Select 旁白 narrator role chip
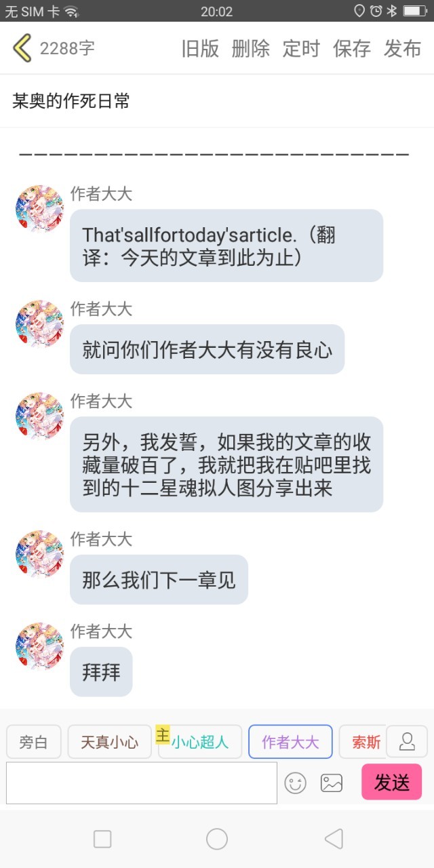The width and height of the screenshot is (434, 868). pyautogui.click(x=34, y=742)
